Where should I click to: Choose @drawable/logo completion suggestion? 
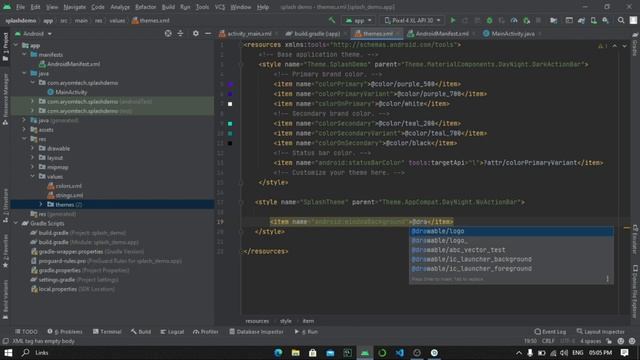click(511, 231)
